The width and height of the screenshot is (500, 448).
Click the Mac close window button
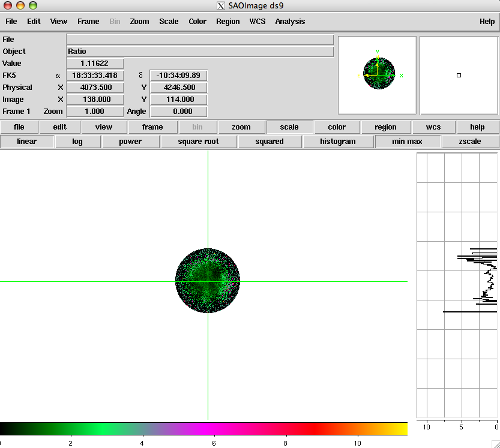pos(8,5)
